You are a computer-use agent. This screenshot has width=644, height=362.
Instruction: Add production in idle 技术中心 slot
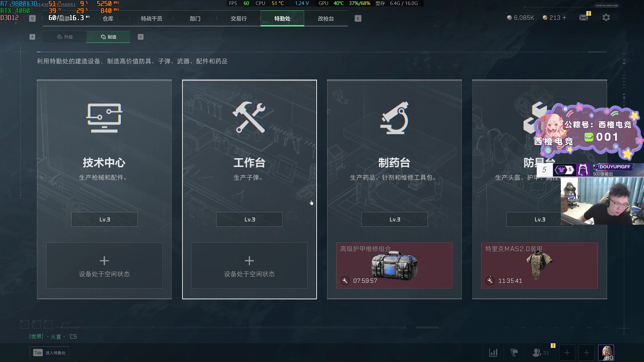point(104,265)
